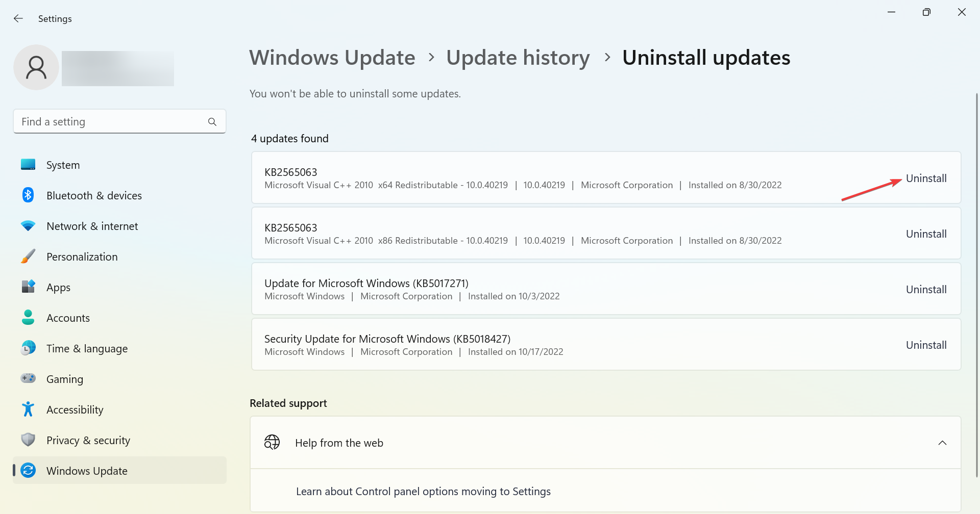Click the Apps sidebar icon
Image resolution: width=980 pixels, height=514 pixels.
28,287
